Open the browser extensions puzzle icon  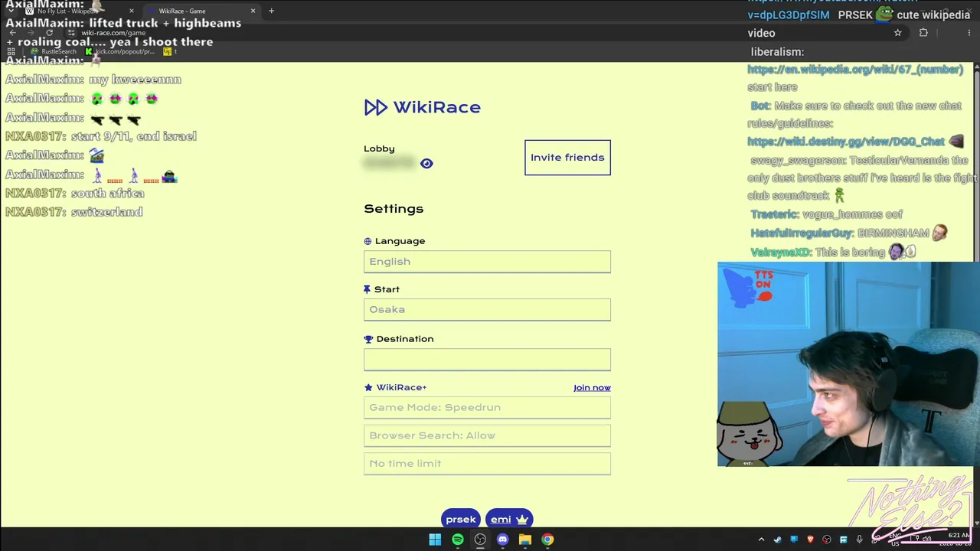pos(923,33)
